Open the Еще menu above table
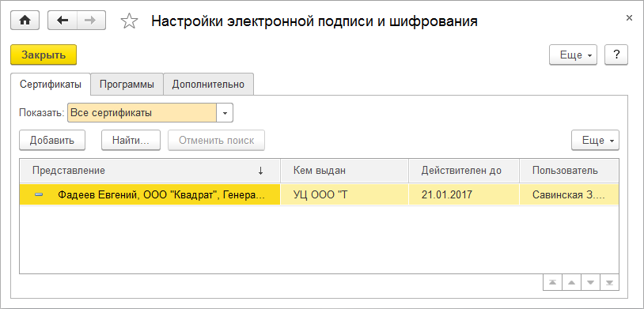 pyautogui.click(x=595, y=141)
